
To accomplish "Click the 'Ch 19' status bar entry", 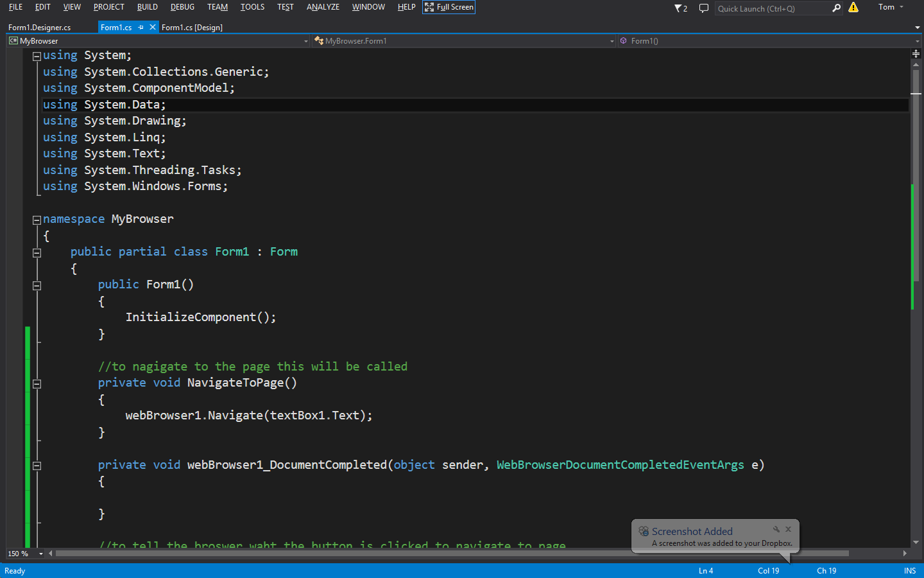I will [826, 571].
